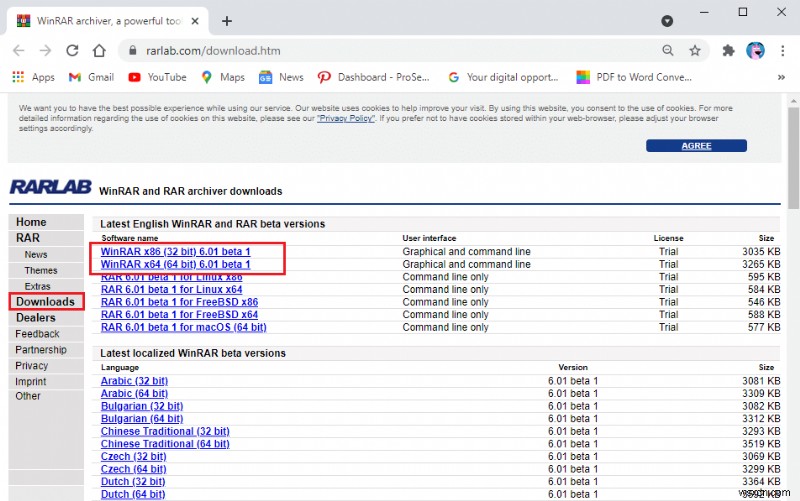This screenshot has width=800, height=501.
Task: Open the Themes sidebar item
Action: [x=41, y=271]
